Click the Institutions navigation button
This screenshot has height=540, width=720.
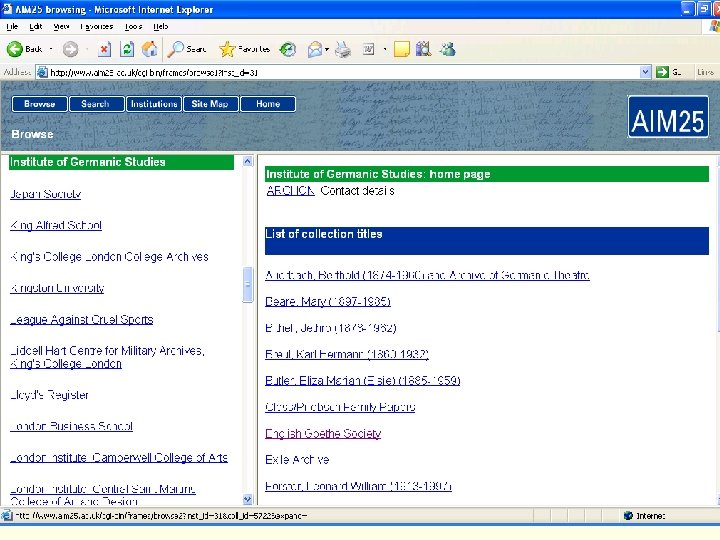(x=154, y=104)
